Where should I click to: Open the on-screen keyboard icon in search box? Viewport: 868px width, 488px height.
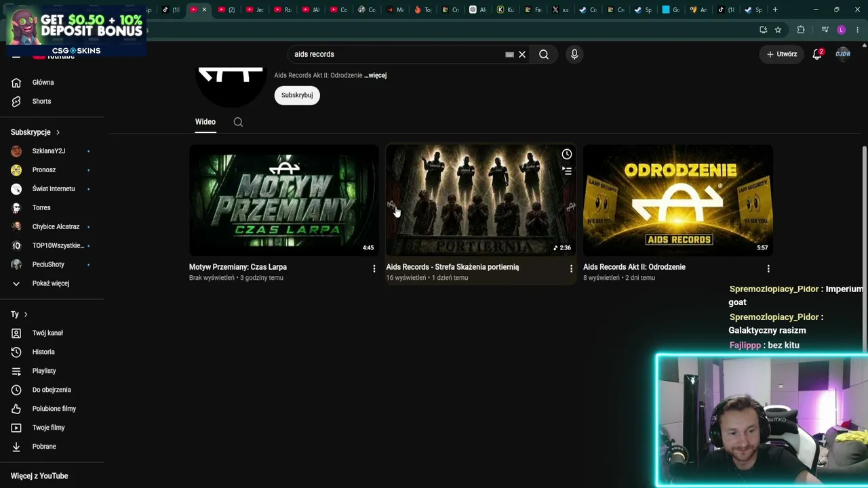pos(509,54)
